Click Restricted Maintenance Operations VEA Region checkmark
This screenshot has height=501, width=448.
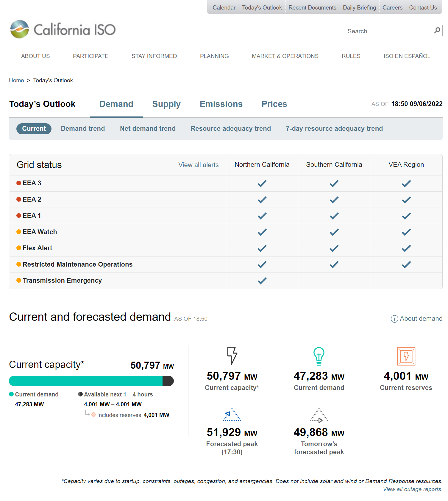[x=406, y=264]
